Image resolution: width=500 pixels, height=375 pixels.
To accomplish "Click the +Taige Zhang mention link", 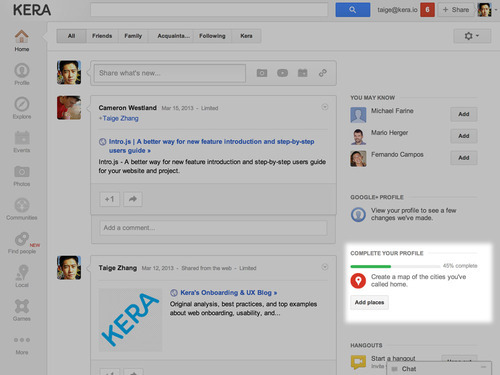I will point(118,118).
